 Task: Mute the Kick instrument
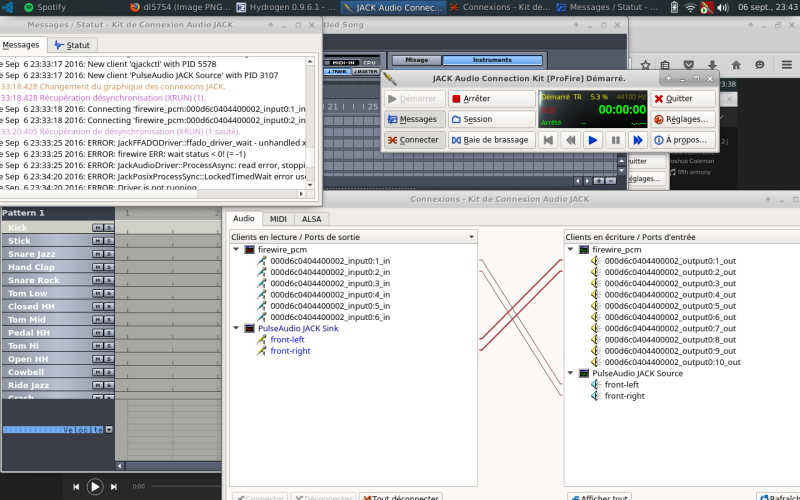[x=97, y=228]
